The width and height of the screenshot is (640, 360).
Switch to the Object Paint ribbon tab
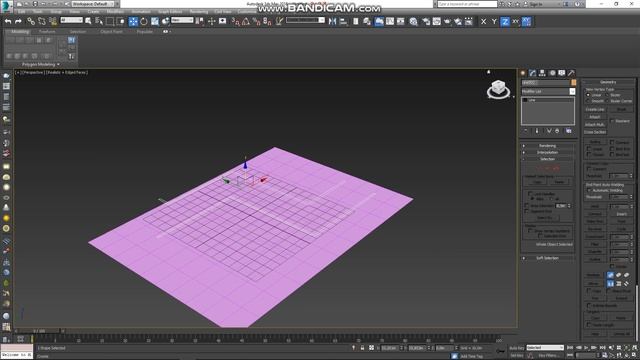(111, 31)
